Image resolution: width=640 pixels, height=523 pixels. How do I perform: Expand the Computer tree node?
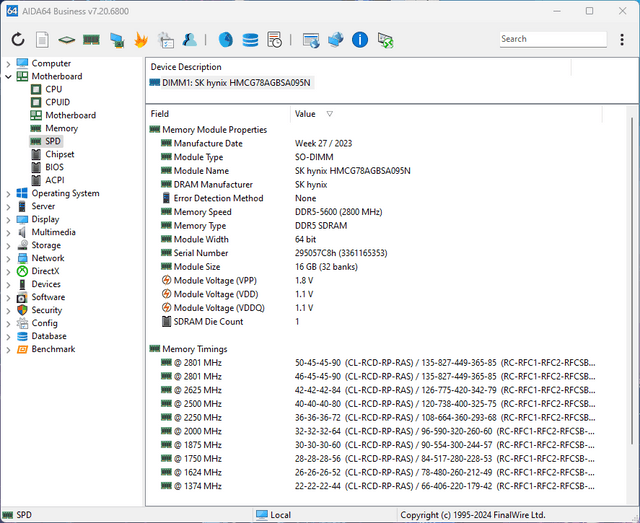pyautogui.click(x=8, y=64)
